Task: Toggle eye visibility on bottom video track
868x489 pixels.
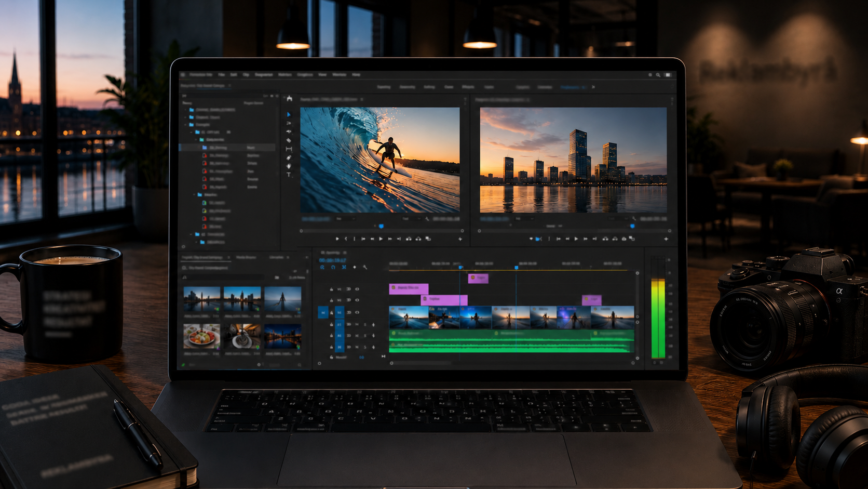Action: (357, 312)
